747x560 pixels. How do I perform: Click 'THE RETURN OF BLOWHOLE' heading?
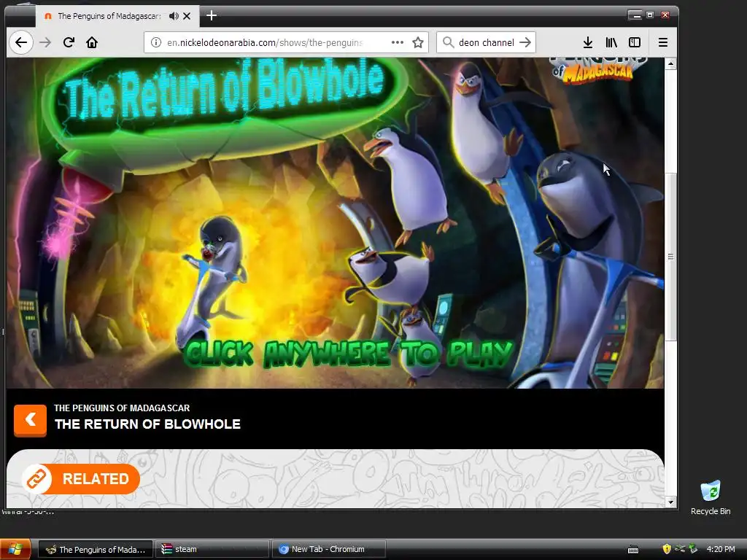(147, 424)
